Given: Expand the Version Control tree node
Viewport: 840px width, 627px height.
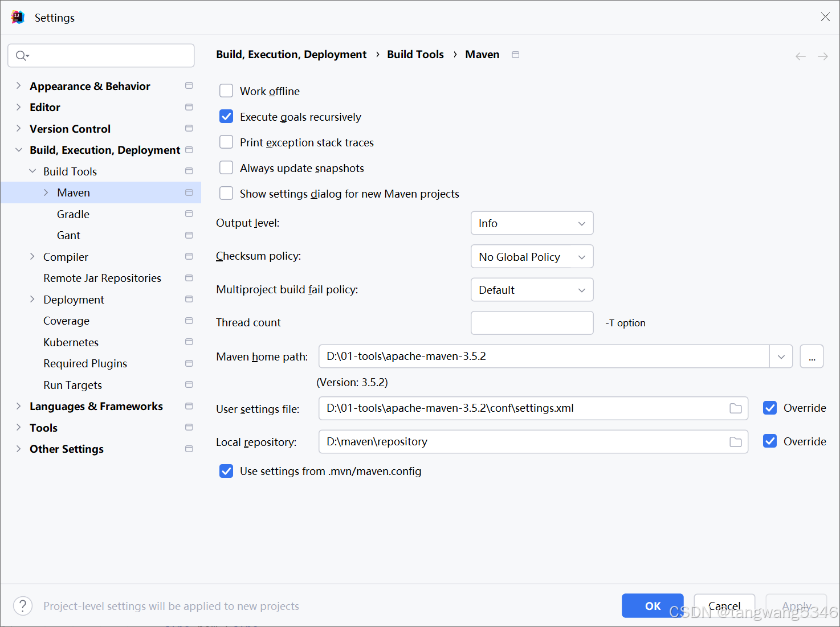Looking at the screenshot, I should tap(18, 128).
